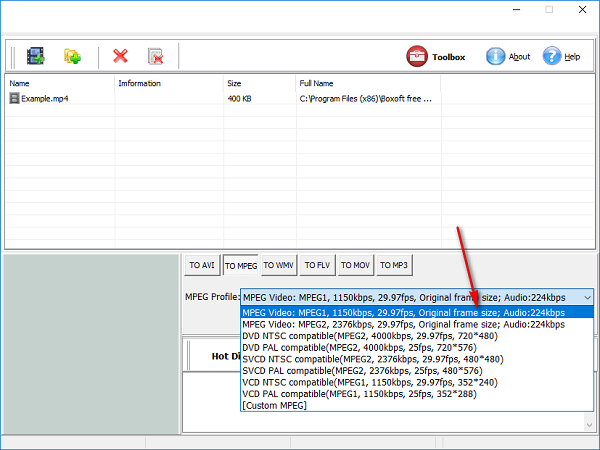Choose VCD NTSC compatible profile
600x450 pixels.
tap(417, 382)
